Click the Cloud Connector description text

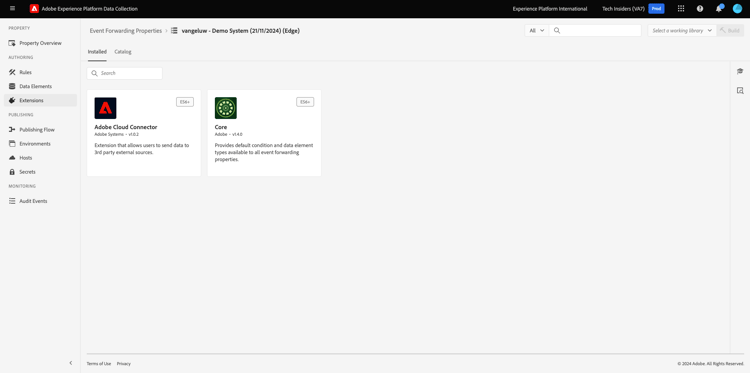pos(142,149)
